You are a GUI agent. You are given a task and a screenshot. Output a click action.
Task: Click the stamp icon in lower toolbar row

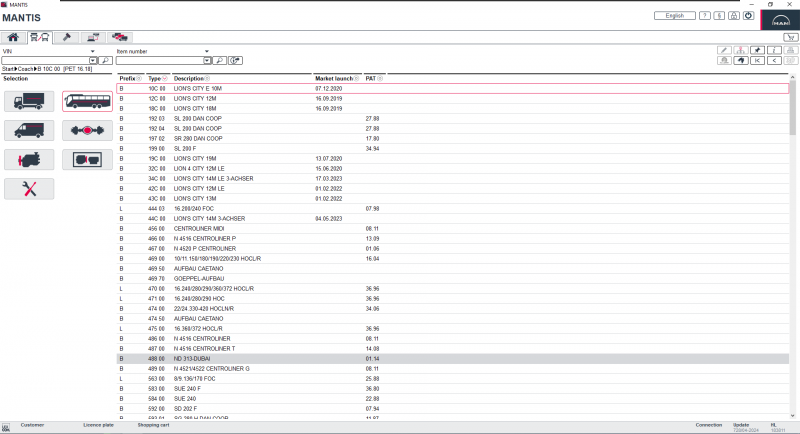[724, 61]
